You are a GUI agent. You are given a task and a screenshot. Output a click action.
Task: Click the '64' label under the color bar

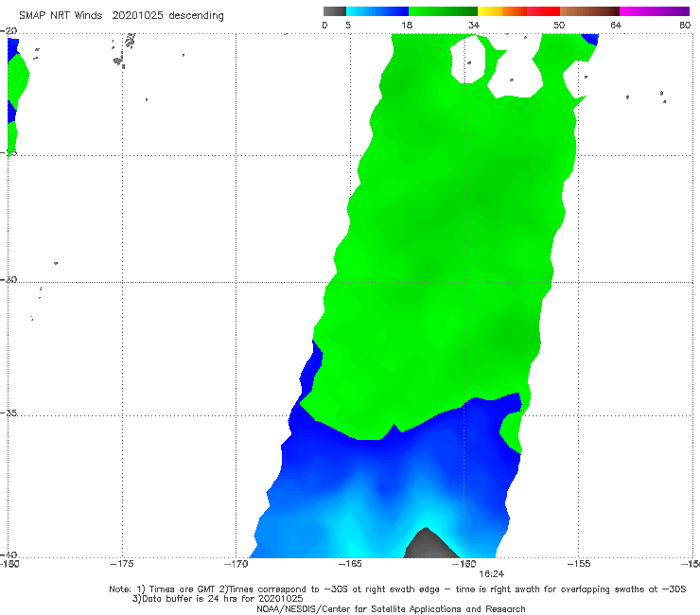[x=616, y=26]
